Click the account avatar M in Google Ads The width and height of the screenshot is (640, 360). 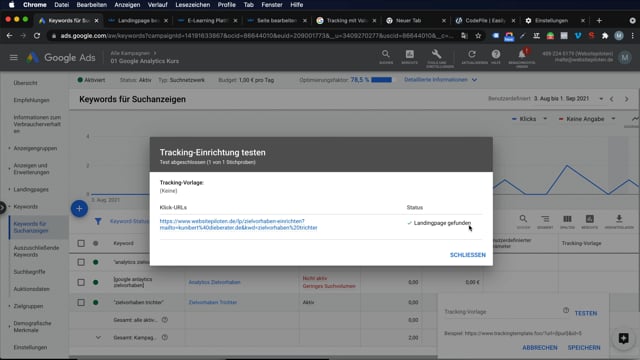coord(624,58)
